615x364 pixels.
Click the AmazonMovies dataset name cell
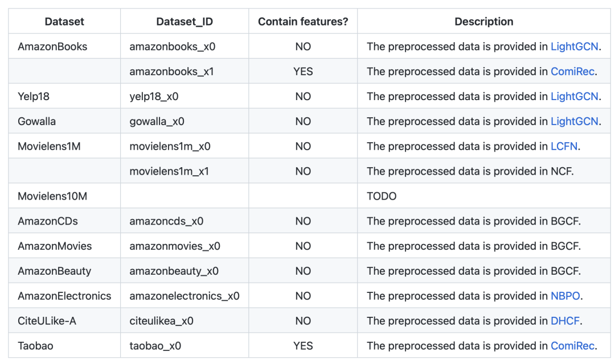coord(55,246)
